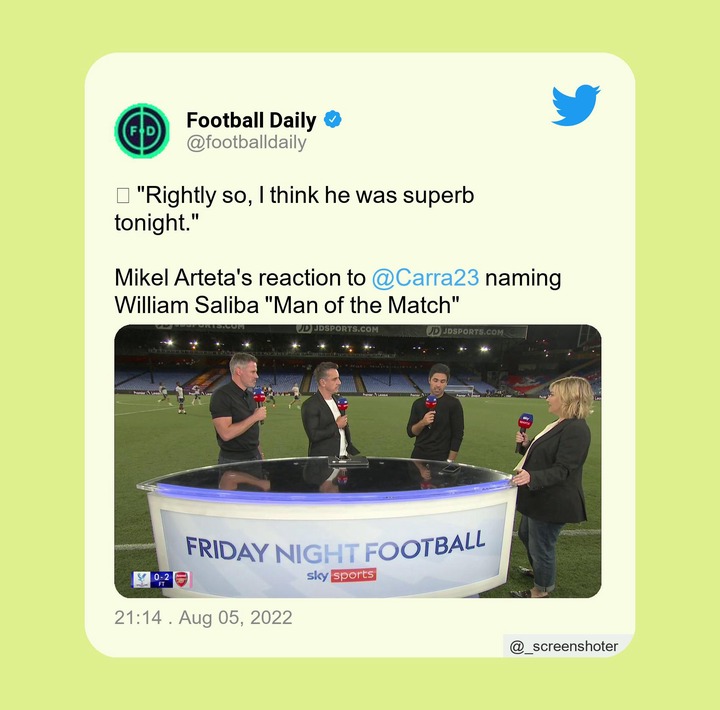Click the blue verified checkmark badge
Viewport: 720px width, 710px height.
coord(333,119)
